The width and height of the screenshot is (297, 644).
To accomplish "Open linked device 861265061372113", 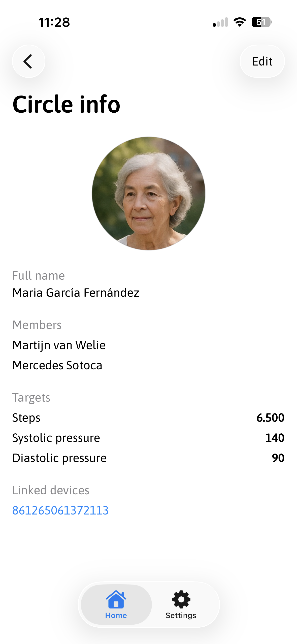I will click(60, 510).
